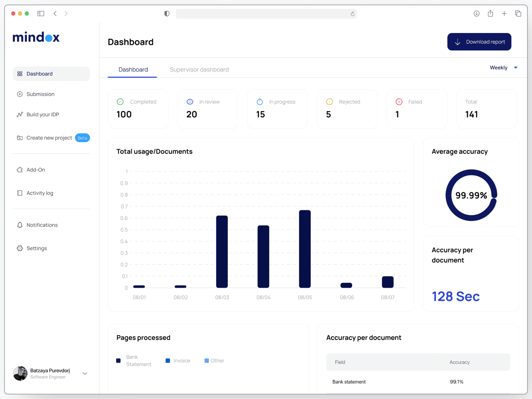Click the Download report button
This screenshot has height=399, width=532.
[479, 42]
